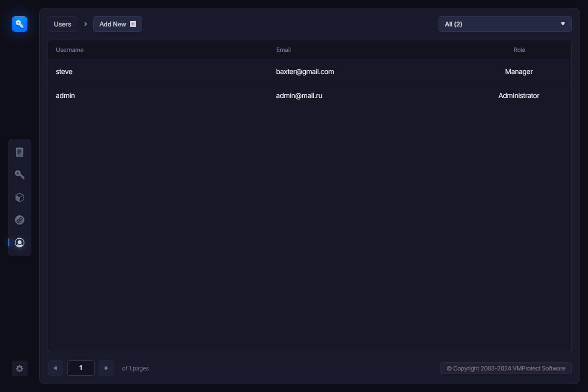Click the page number input field
The image size is (588, 392).
pos(81,368)
